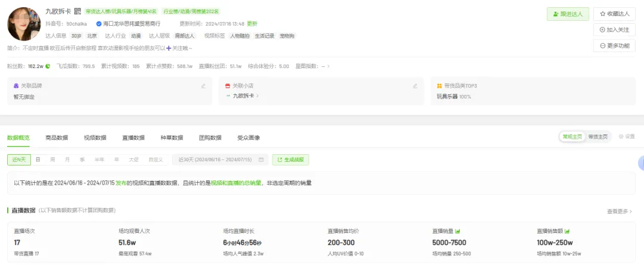Expand the 星图指数 arrow
The height and width of the screenshot is (267, 644).
328,66
